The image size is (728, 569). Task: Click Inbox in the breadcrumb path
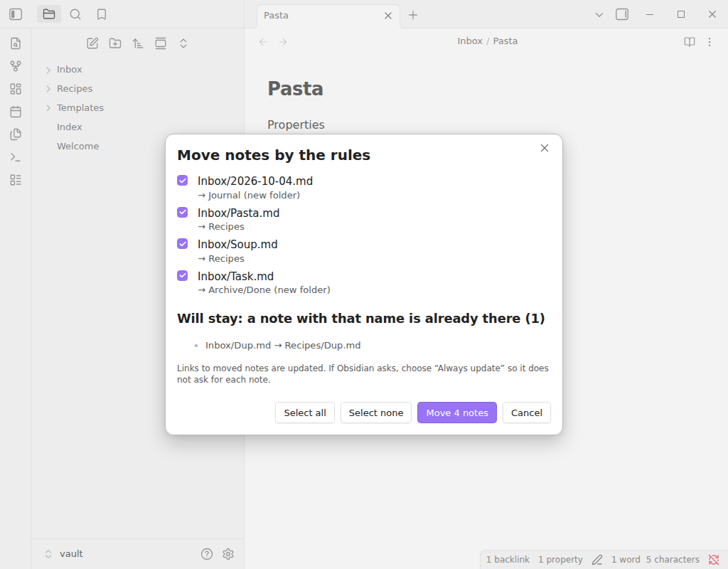pos(470,41)
